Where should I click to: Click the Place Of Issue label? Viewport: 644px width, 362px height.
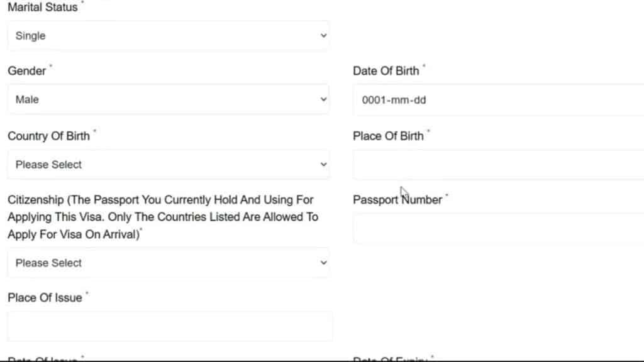click(45, 297)
